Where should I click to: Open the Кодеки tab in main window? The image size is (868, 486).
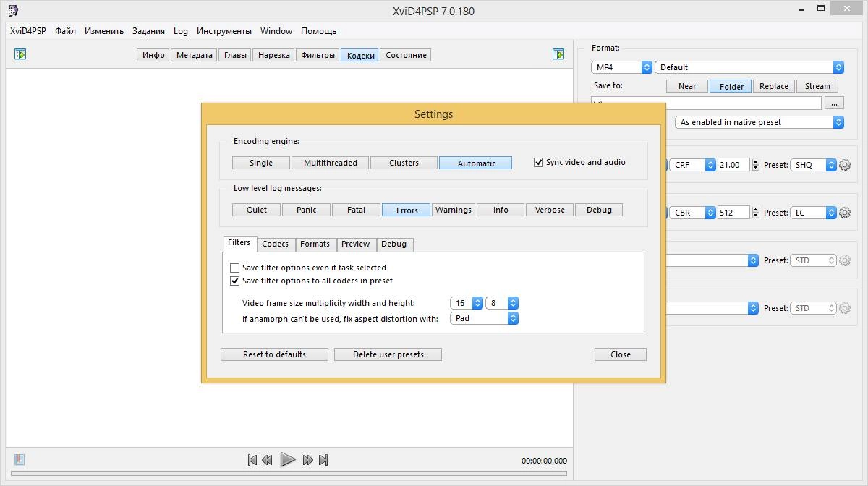pyautogui.click(x=360, y=55)
